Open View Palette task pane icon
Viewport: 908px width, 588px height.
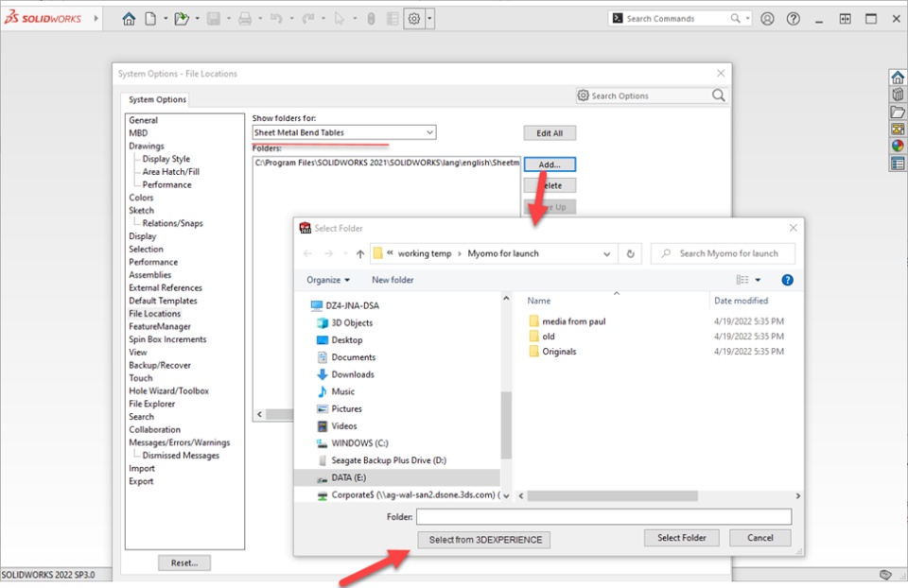click(x=898, y=129)
